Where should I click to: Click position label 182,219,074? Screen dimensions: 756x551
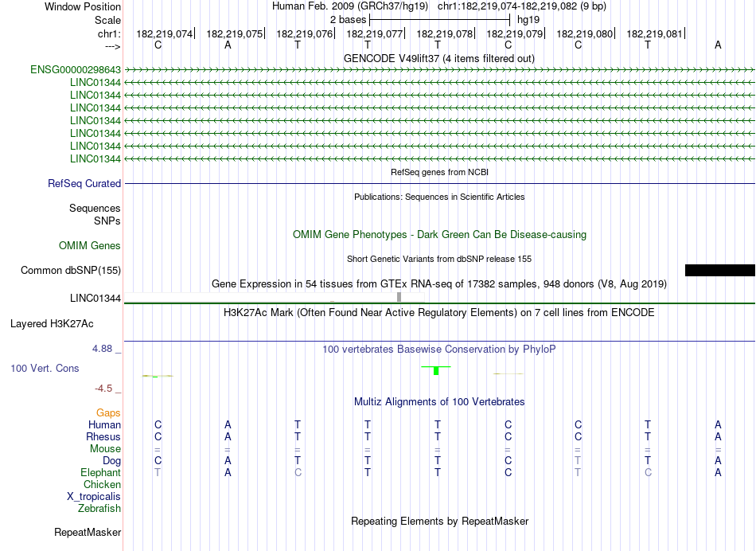coord(165,33)
